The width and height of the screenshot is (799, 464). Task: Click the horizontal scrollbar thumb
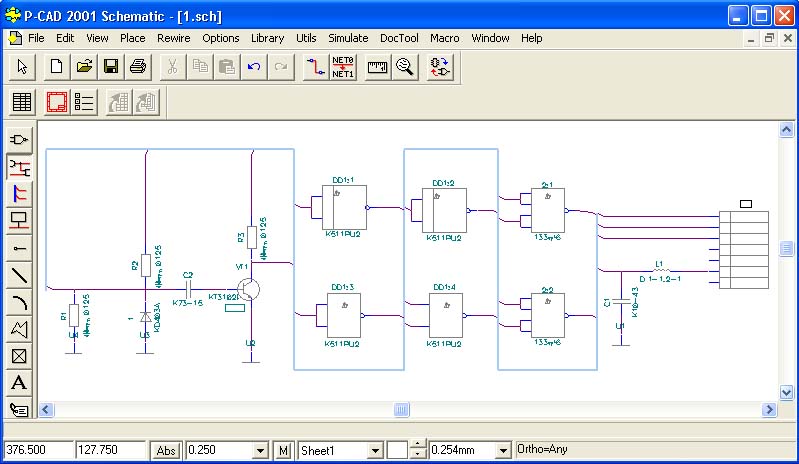pos(402,410)
